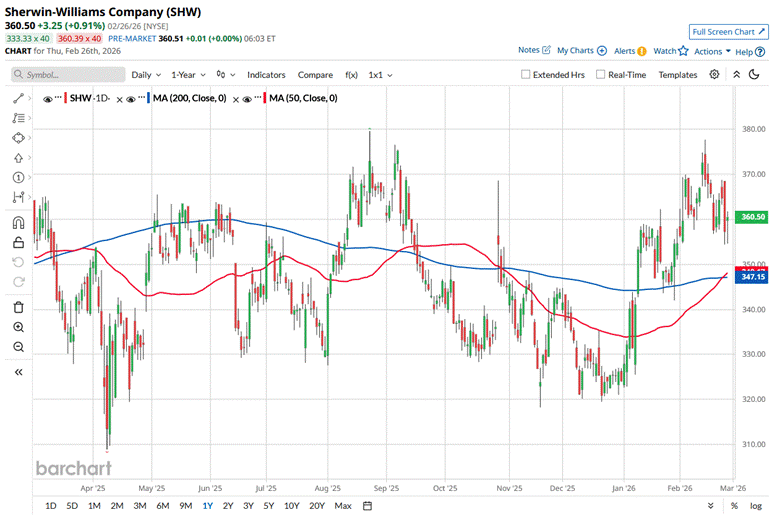Open Full Screen Chart
Image resolution: width=780 pixels, height=515 pixels.
[729, 32]
